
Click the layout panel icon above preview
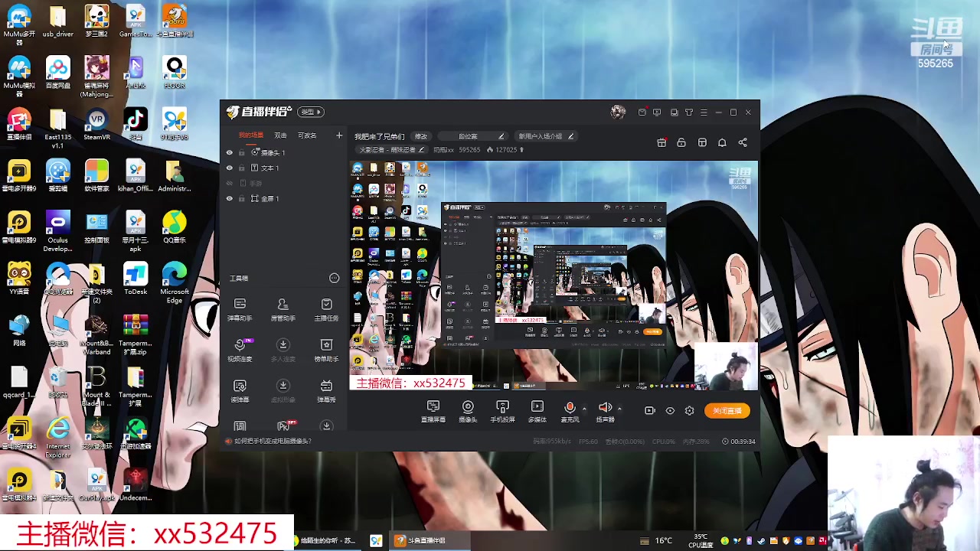pos(702,142)
